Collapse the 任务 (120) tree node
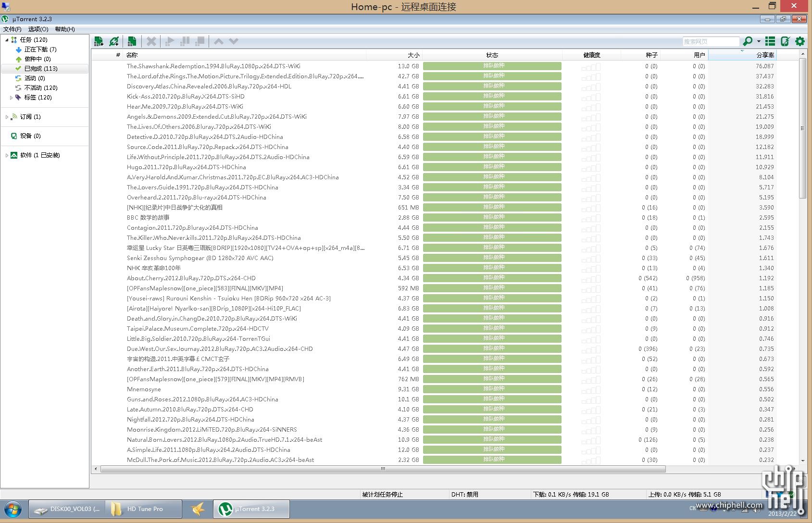The image size is (812, 523). click(x=7, y=40)
